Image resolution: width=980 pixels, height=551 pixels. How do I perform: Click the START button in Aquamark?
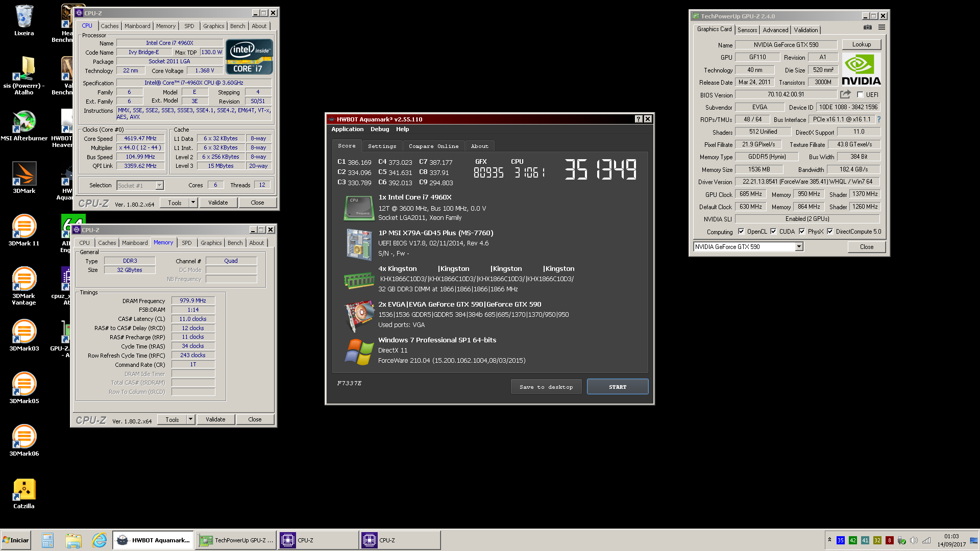(618, 387)
